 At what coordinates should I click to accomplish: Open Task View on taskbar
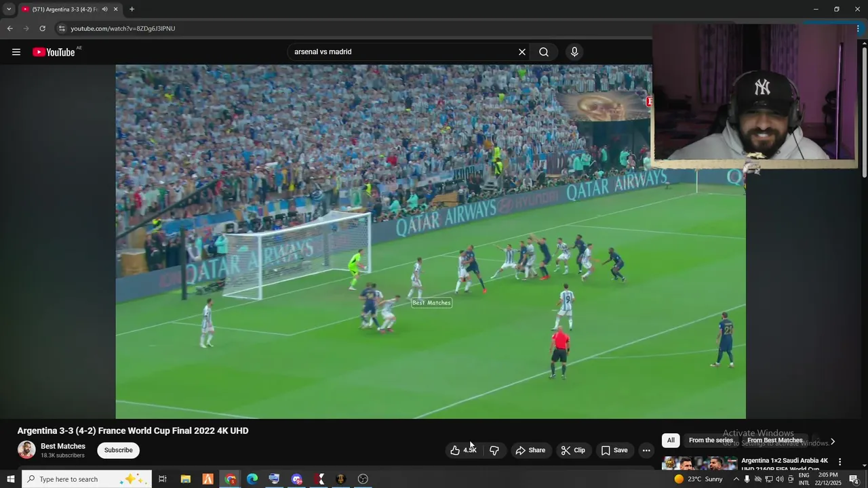point(163,479)
